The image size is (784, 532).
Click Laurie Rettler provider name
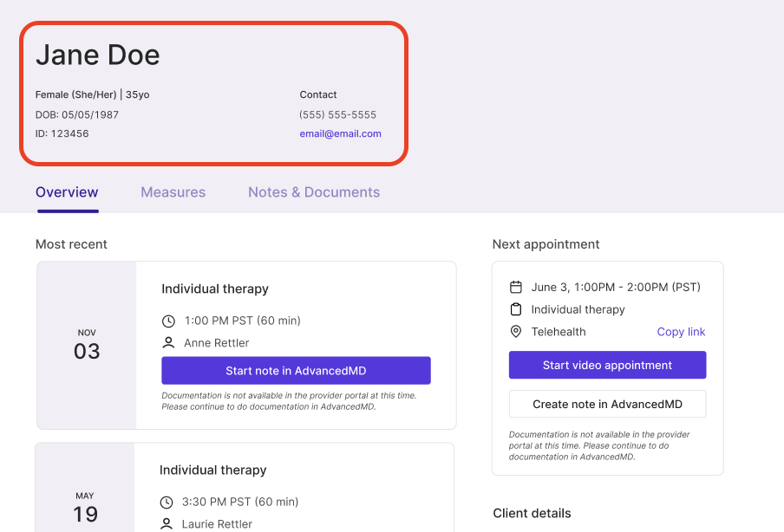click(217, 524)
